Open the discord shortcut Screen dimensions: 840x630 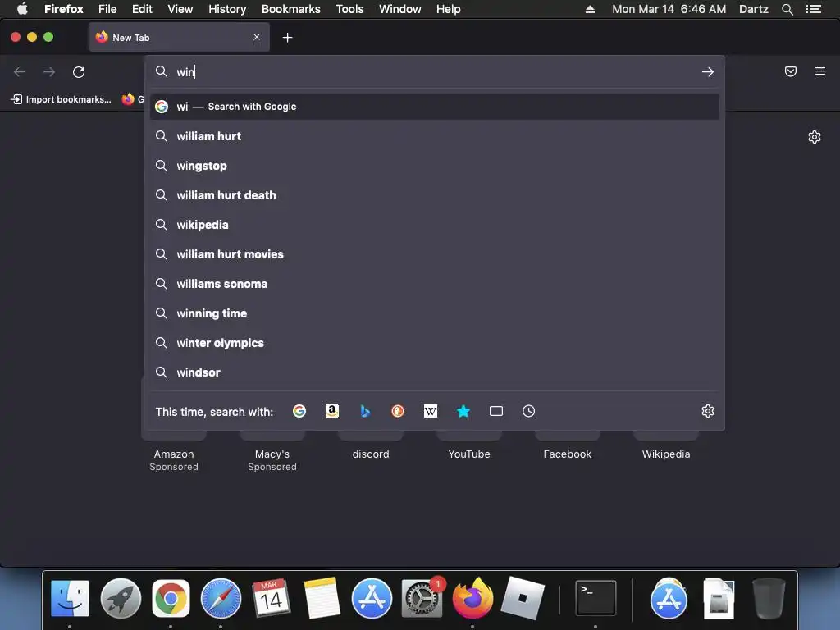pos(371,454)
